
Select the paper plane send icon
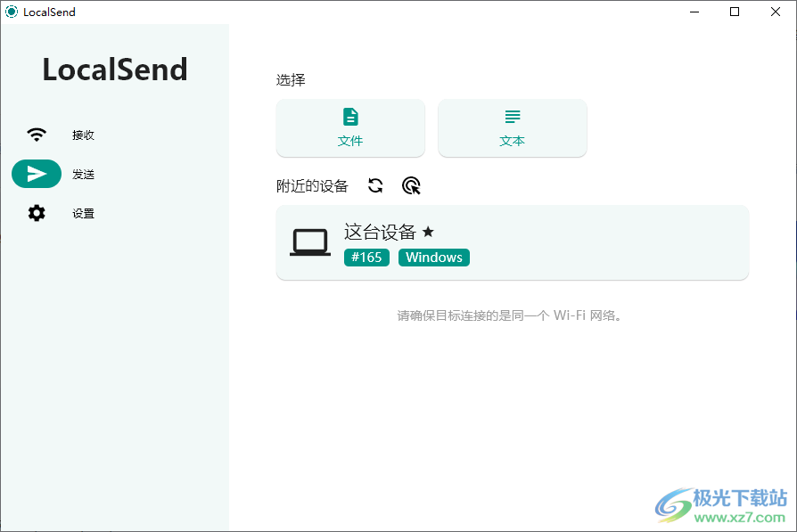[x=37, y=174]
